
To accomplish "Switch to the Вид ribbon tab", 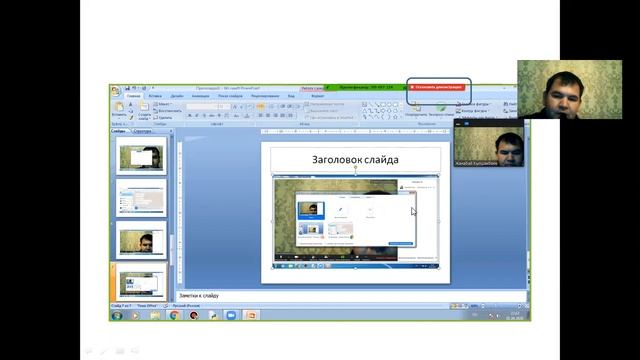I will coord(291,96).
